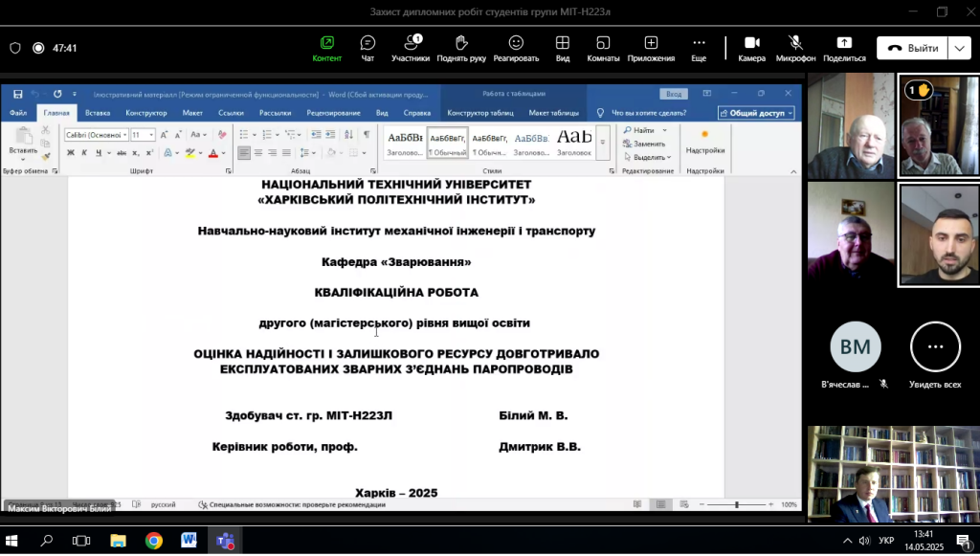Open the chevron dropdown next to Выйти

click(959, 48)
